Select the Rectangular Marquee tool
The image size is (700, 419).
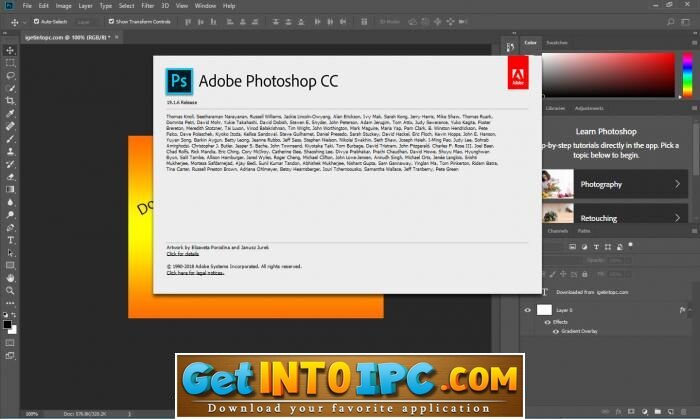pyautogui.click(x=10, y=63)
